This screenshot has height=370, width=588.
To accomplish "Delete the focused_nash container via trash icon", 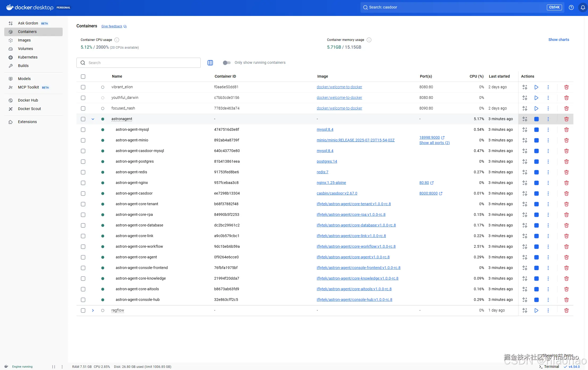I will pos(566,108).
